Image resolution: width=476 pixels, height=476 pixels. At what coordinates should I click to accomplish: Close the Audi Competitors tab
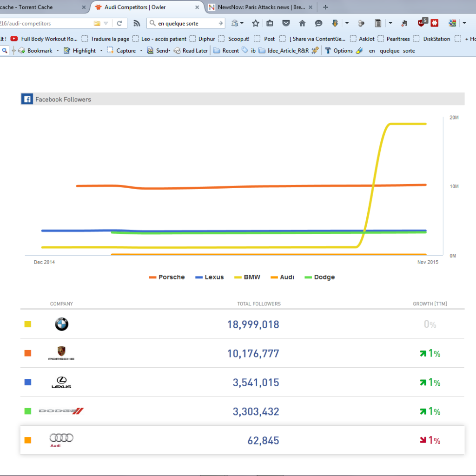(x=197, y=7)
